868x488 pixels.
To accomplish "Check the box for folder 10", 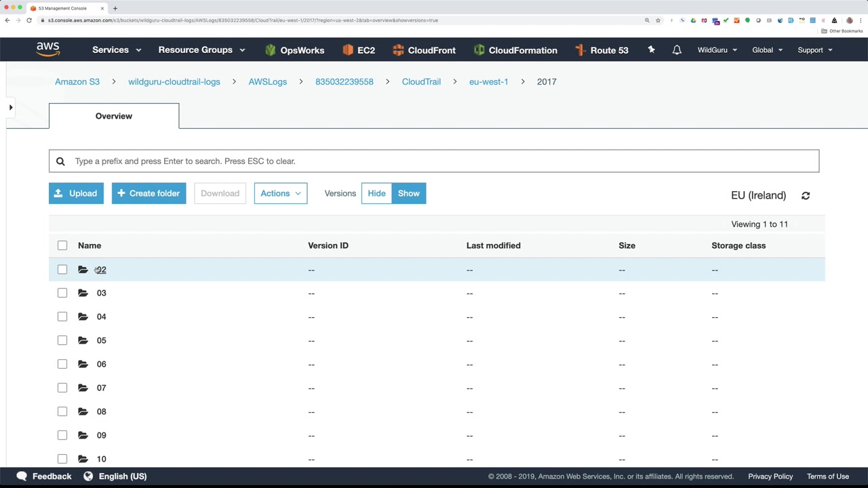I will [x=62, y=459].
